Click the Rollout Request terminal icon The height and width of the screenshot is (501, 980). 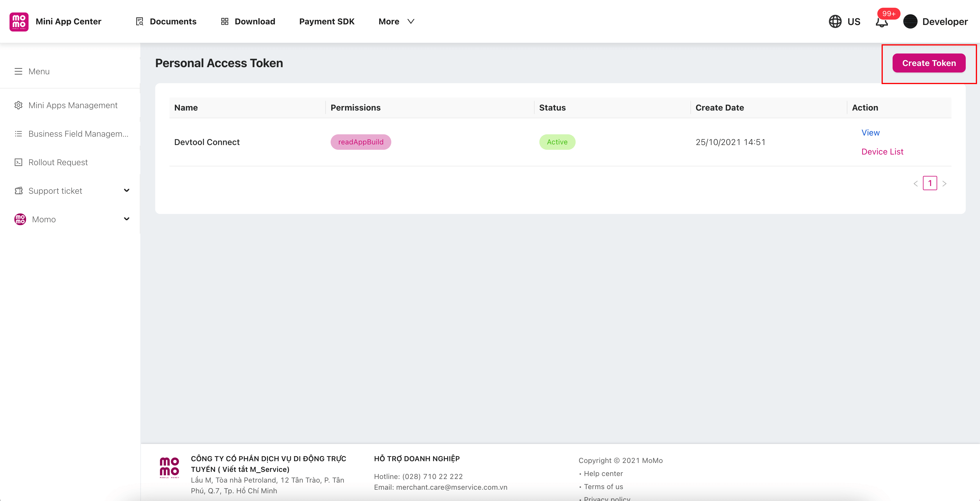click(18, 162)
